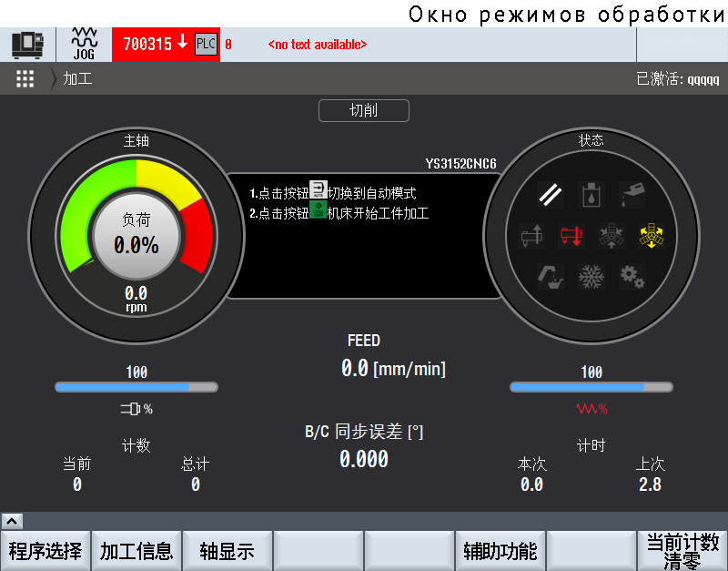Click the <no text available> alarm text
728x571 pixels.
318,45
